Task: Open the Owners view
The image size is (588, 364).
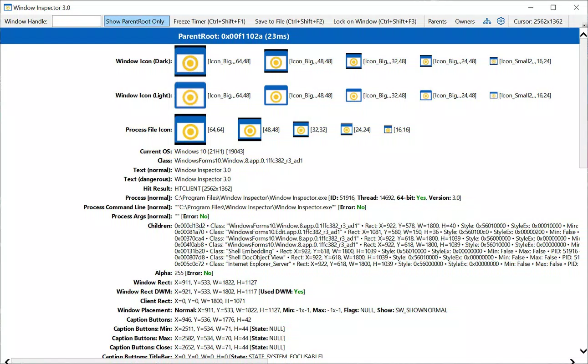Action: (x=465, y=21)
